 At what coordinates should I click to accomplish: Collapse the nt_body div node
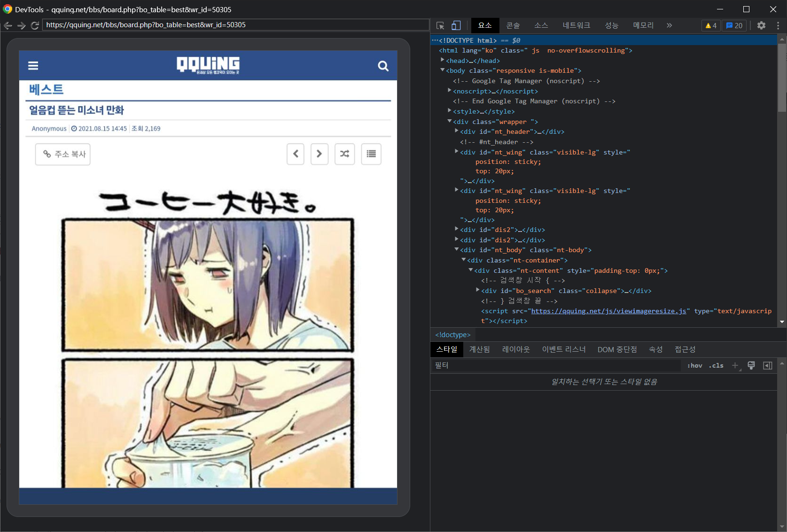pyautogui.click(x=457, y=249)
